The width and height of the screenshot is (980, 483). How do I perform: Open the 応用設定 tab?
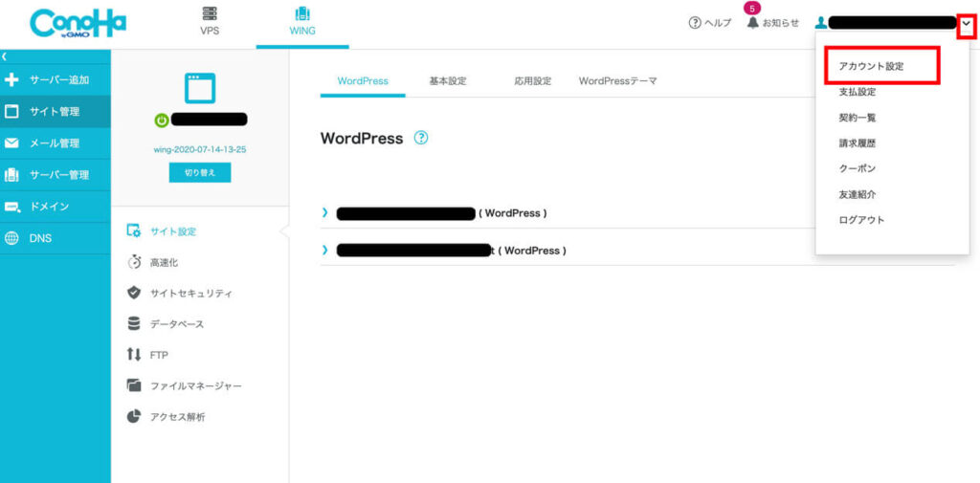[x=532, y=81]
